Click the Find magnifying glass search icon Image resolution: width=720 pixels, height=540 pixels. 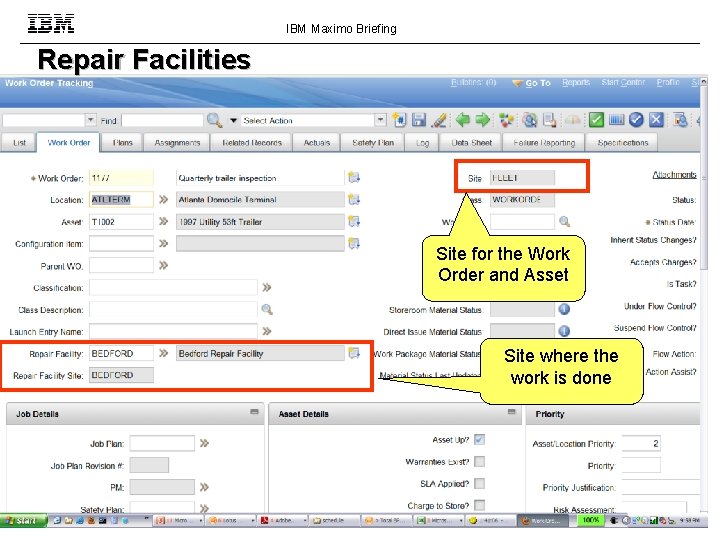point(214,120)
